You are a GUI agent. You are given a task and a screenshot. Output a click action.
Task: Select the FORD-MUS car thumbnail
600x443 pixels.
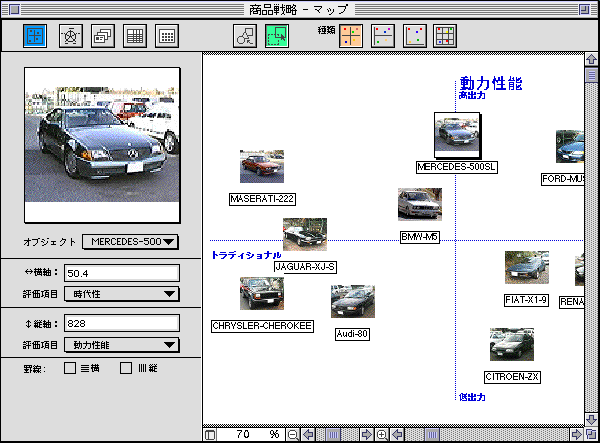570,147
